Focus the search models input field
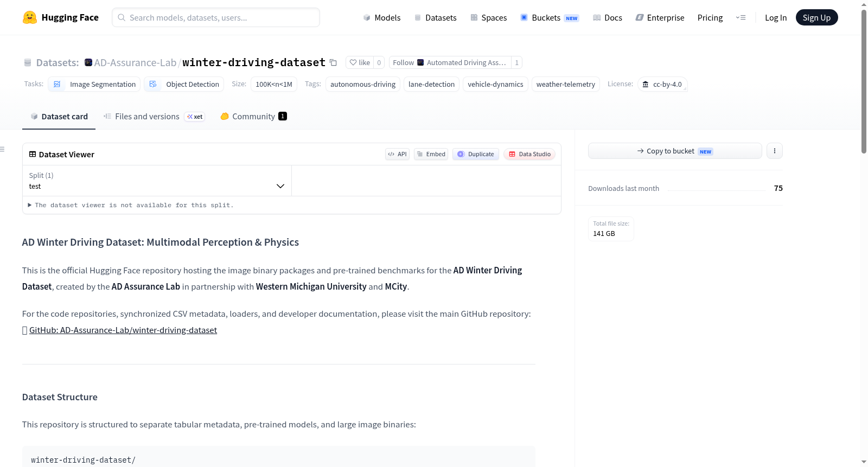The width and height of the screenshot is (868, 467). [x=216, y=17]
